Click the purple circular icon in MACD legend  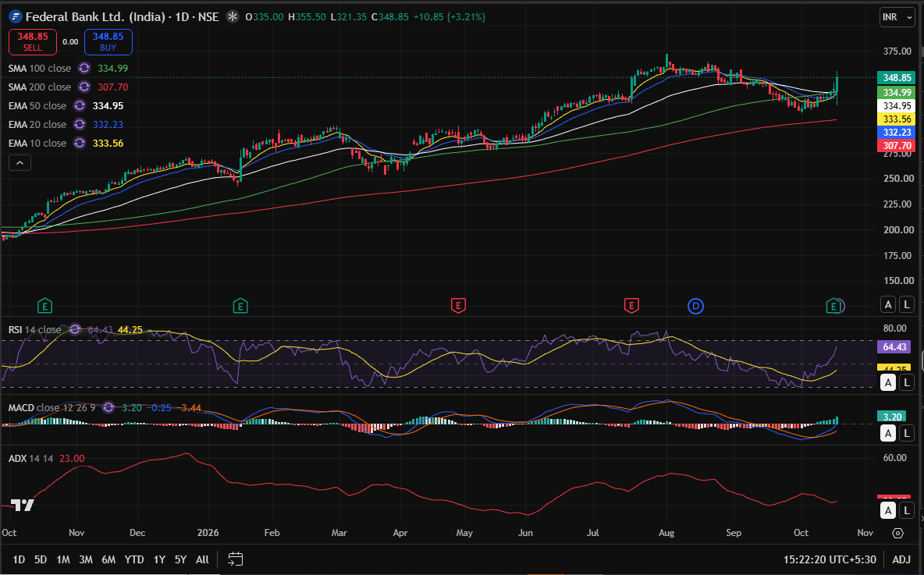108,408
